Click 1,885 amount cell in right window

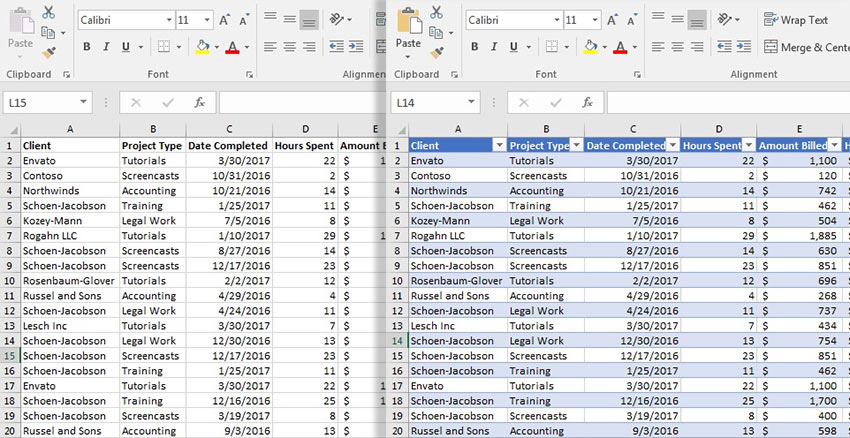click(800, 236)
